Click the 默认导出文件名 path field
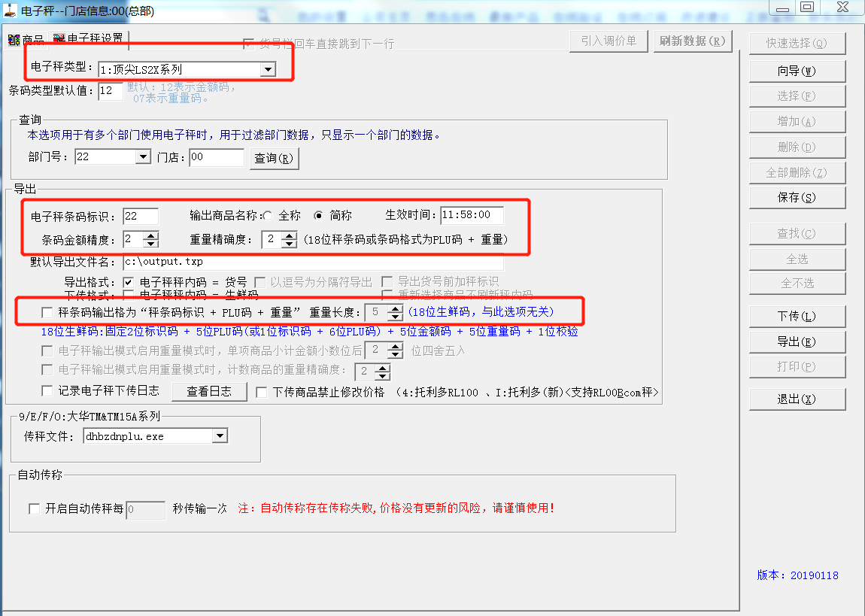 (x=312, y=262)
